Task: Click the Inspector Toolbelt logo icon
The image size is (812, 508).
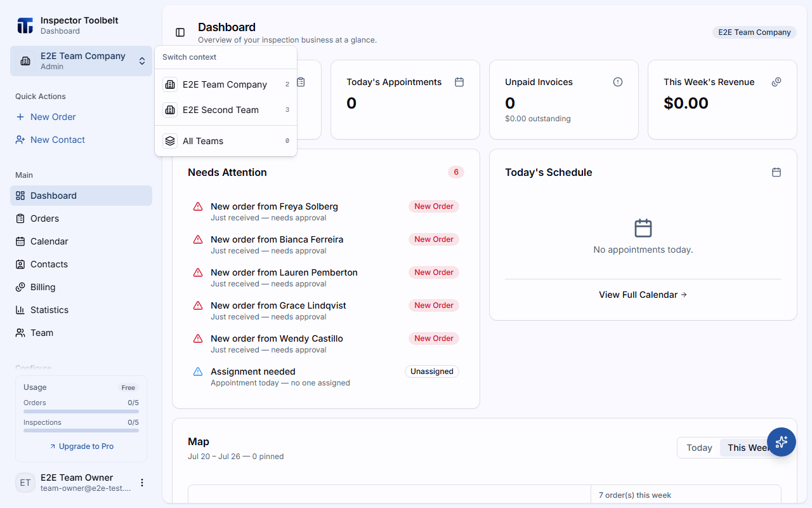Action: [x=25, y=25]
